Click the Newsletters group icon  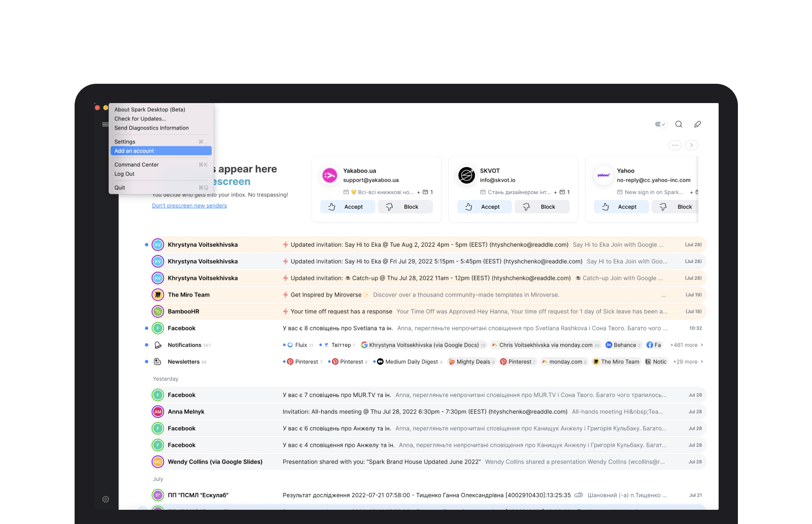coord(158,362)
